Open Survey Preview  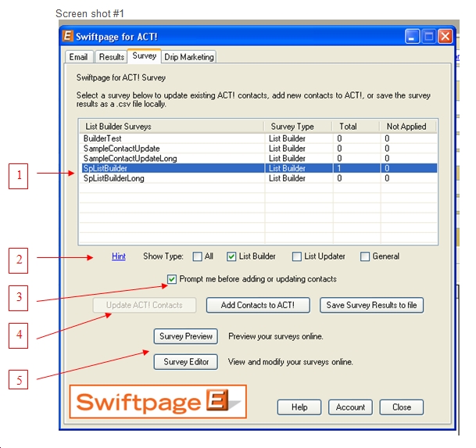click(186, 336)
